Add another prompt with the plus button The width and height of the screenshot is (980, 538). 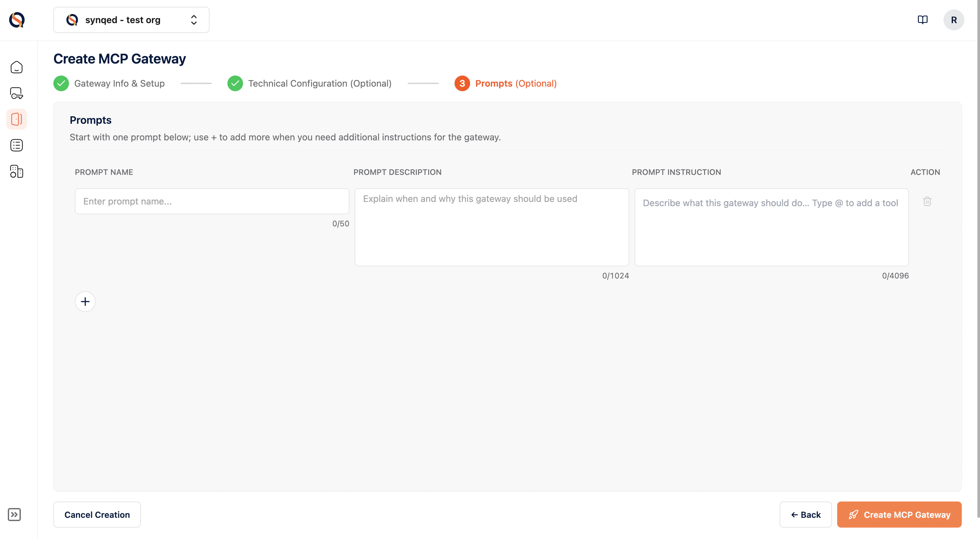coord(85,301)
